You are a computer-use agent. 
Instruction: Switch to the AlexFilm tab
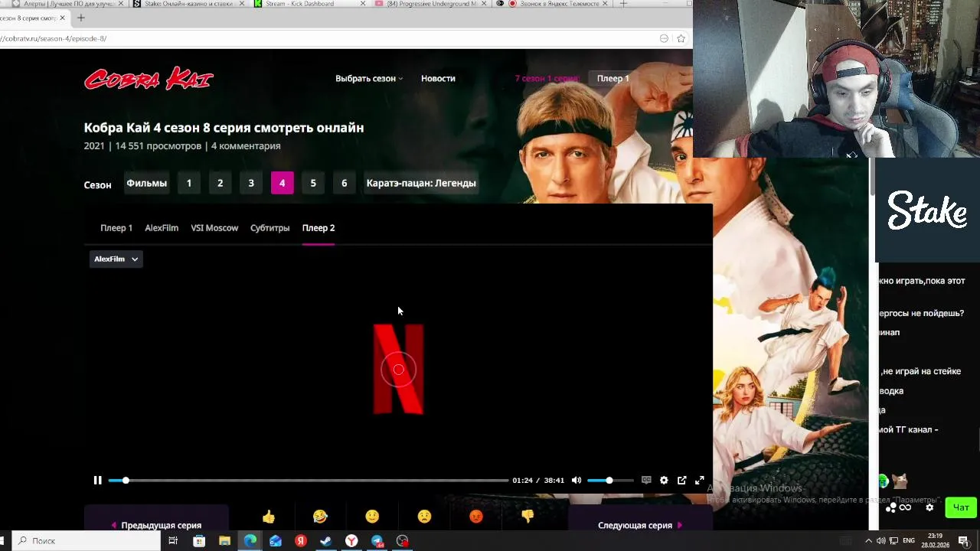point(162,228)
